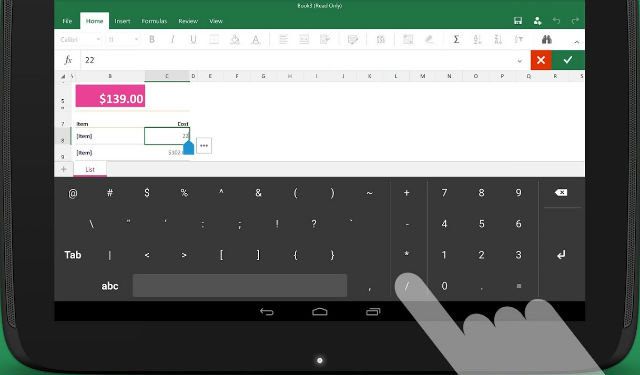Expand the formula bar chevron
The width and height of the screenshot is (640, 375).
(x=520, y=61)
